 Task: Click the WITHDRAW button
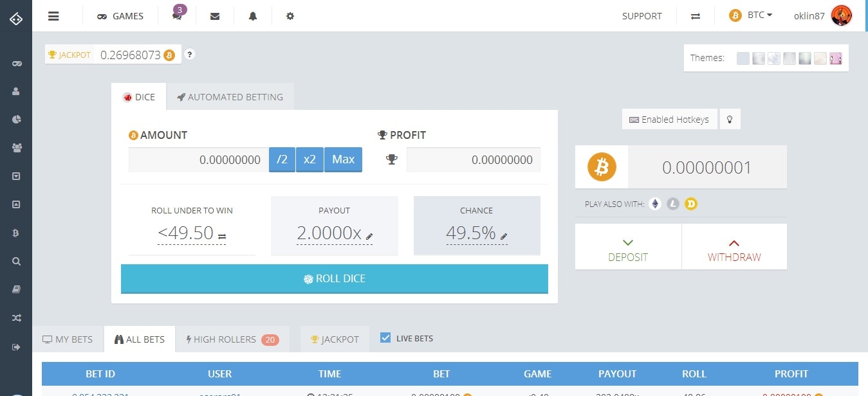tap(734, 247)
